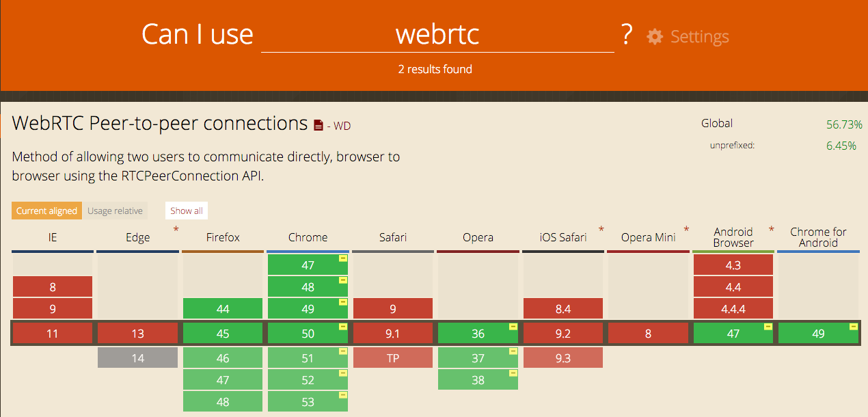Select the Firefox 45 support cell
Image resolution: width=868 pixels, height=417 pixels.
tap(223, 334)
